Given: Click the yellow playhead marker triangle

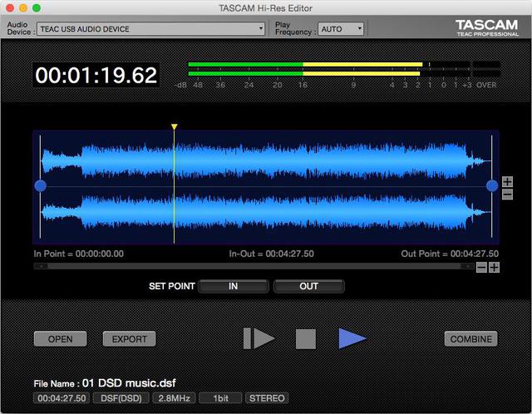Looking at the screenshot, I should pyautogui.click(x=174, y=127).
